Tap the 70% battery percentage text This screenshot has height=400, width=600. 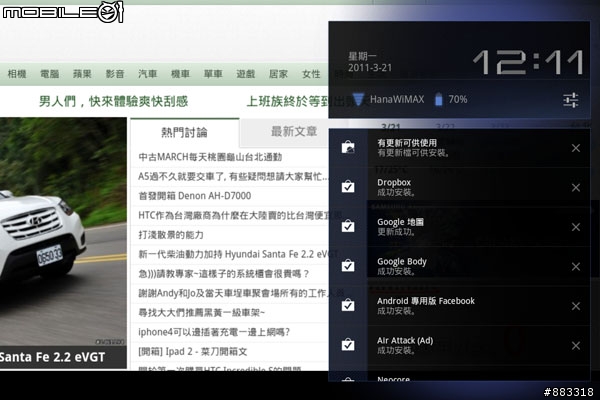point(458,100)
